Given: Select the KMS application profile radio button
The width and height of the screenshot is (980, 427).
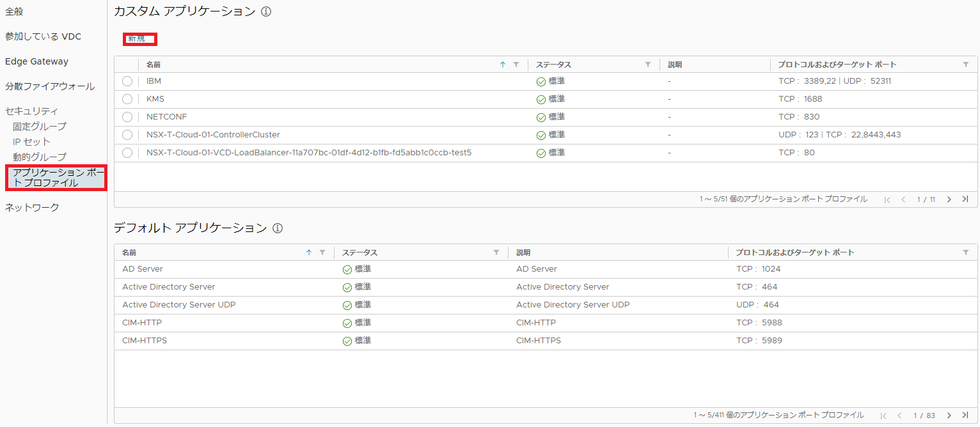Looking at the screenshot, I should 127,99.
